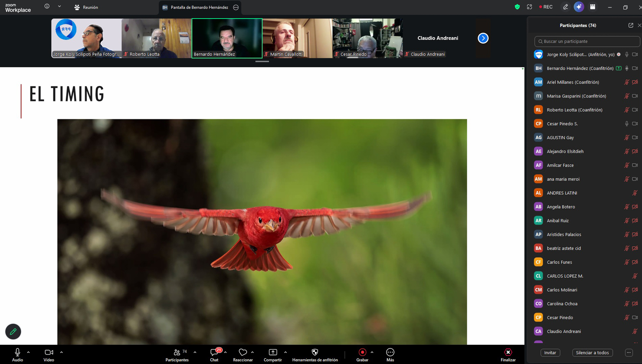Select Jorge Koly Scilipoti video thumbnail
Image resolution: width=642 pixels, height=364 pixels.
[87, 38]
